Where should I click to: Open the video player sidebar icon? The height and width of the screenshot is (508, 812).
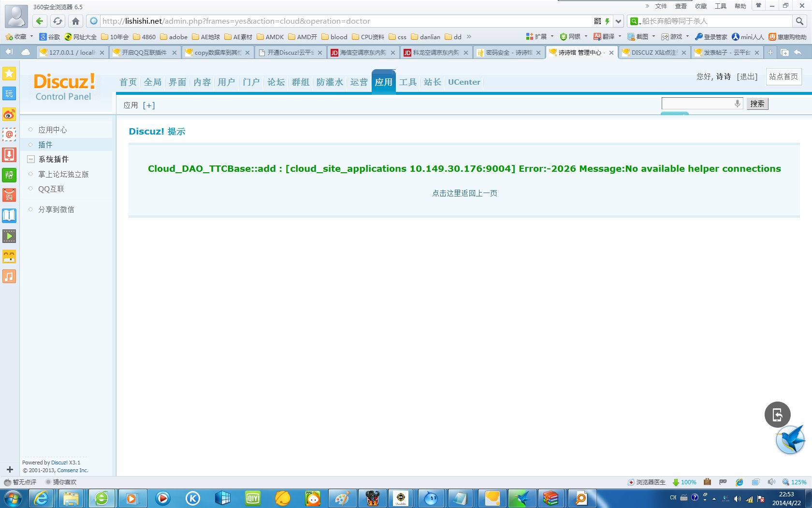click(x=9, y=236)
